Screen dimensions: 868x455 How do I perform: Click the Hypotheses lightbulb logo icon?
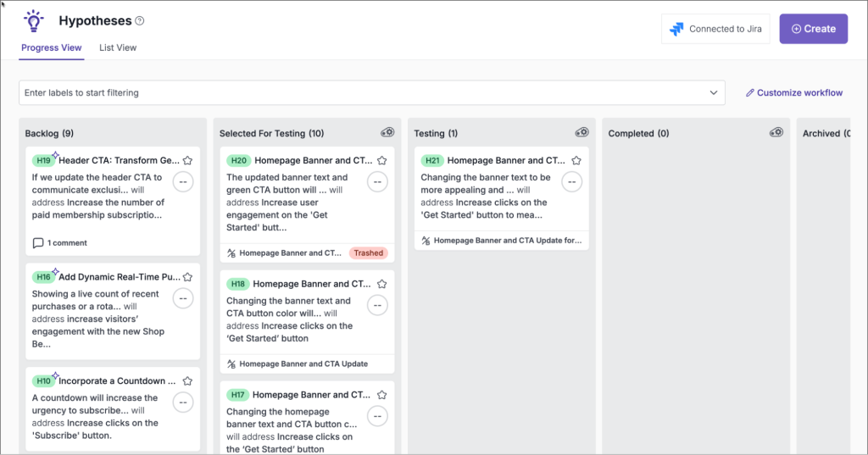tap(34, 21)
